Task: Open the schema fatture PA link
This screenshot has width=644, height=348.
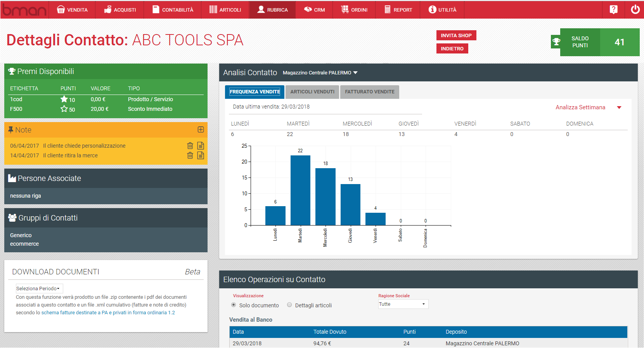Action: click(108, 313)
